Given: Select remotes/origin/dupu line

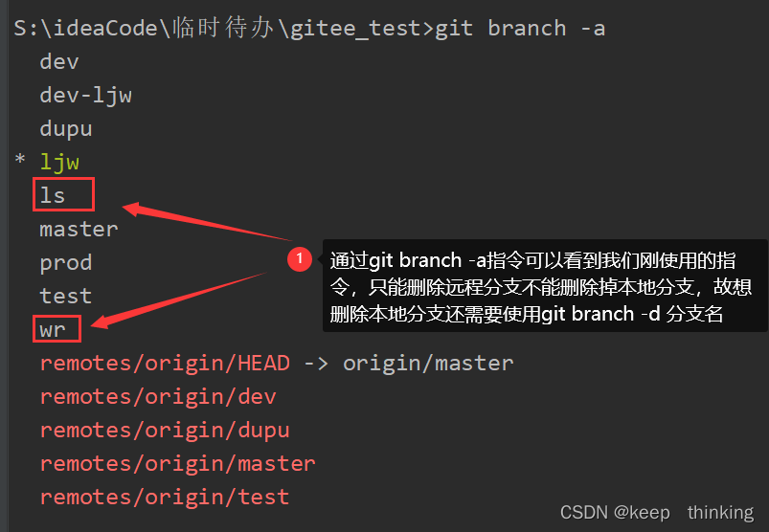Looking at the screenshot, I should pyautogui.click(x=165, y=431).
